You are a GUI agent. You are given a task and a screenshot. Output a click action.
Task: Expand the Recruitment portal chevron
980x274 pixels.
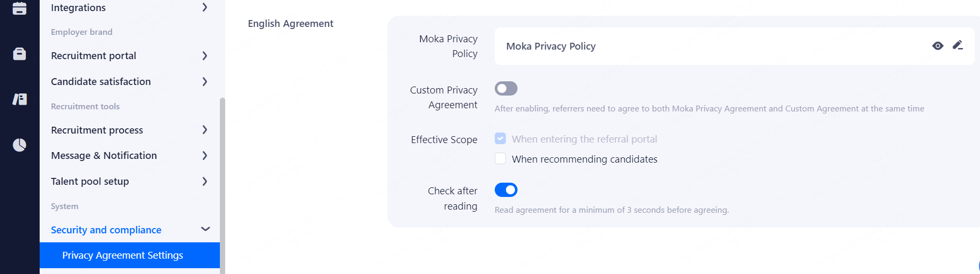tap(205, 56)
